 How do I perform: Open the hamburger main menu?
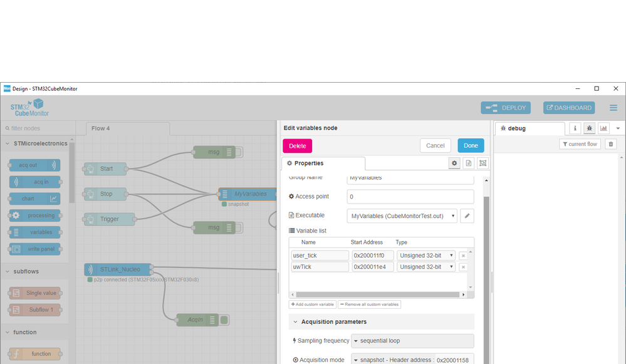click(613, 108)
